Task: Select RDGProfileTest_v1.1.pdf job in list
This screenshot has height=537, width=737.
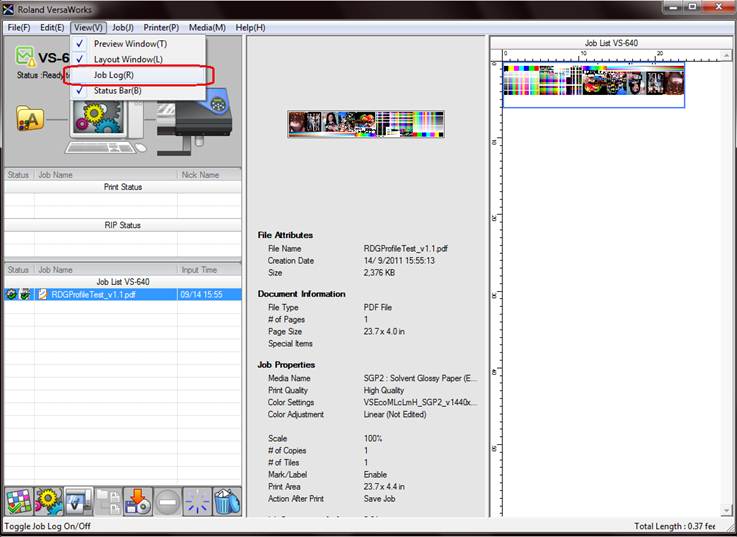Action: pos(93,295)
